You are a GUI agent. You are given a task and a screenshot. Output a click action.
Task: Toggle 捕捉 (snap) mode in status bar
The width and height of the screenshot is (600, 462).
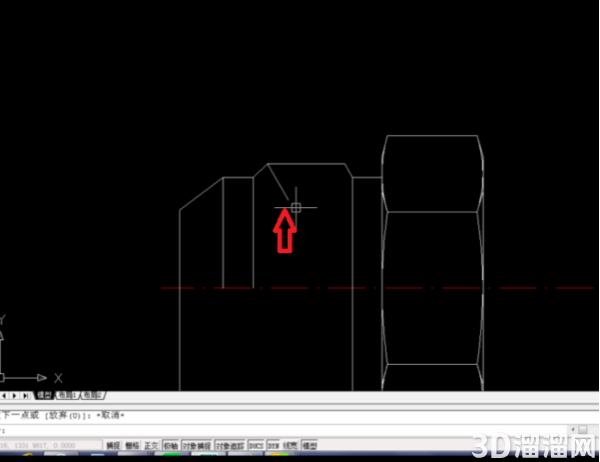[x=113, y=446]
